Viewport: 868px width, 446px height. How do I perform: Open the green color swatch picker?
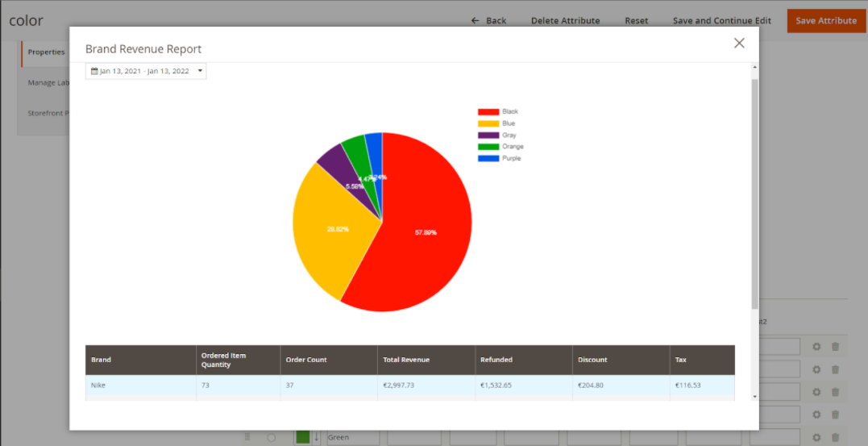click(x=303, y=437)
